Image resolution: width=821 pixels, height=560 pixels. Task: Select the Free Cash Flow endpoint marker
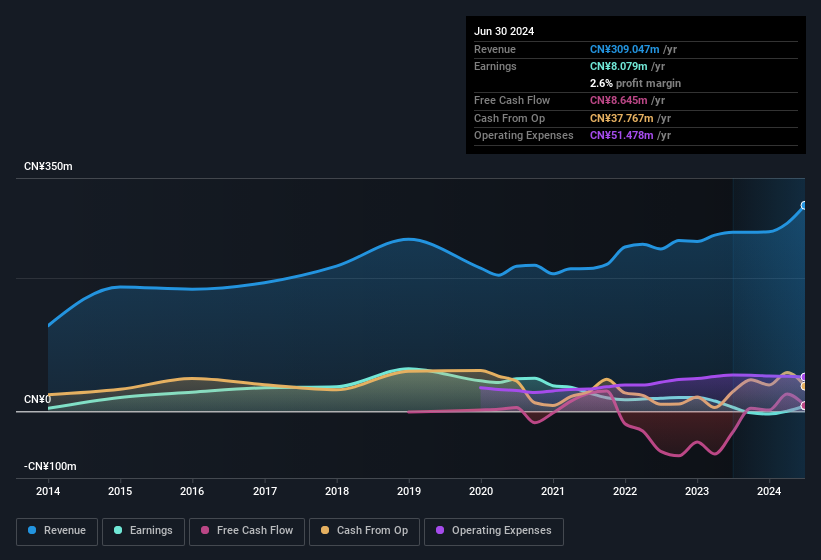point(804,406)
